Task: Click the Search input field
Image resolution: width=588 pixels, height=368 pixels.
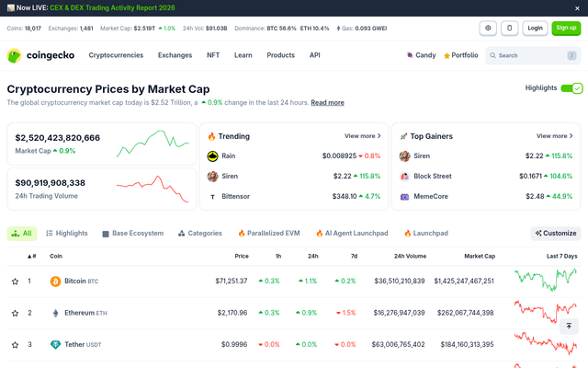Action: 533,55
